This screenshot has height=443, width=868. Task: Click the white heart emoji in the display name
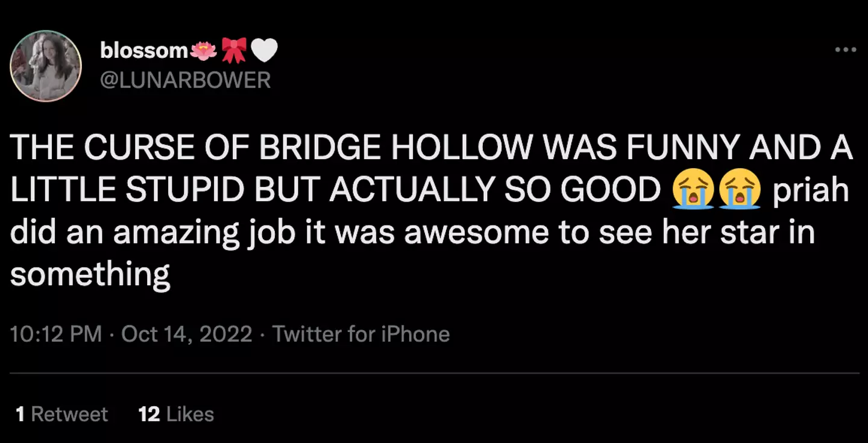[x=265, y=48]
